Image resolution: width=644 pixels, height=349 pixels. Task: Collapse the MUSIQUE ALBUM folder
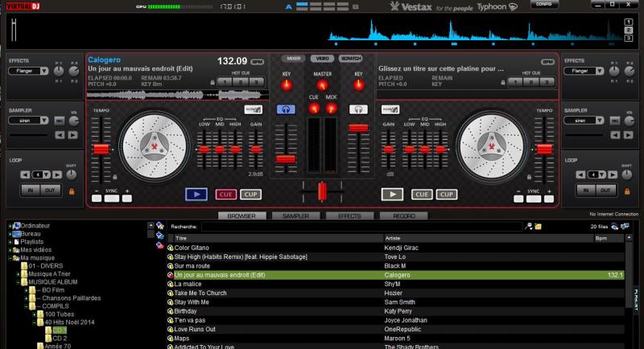(x=18, y=282)
